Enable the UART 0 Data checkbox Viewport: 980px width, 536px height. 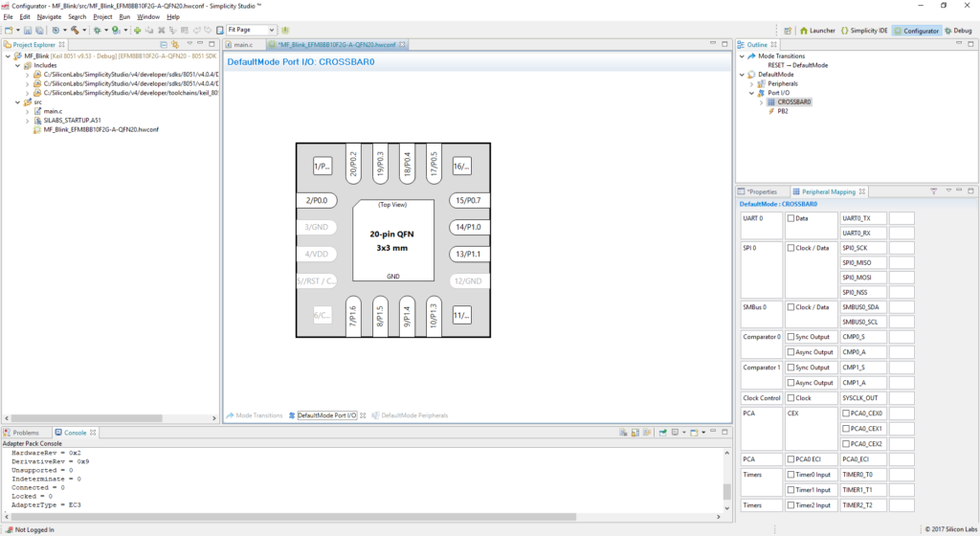[791, 218]
